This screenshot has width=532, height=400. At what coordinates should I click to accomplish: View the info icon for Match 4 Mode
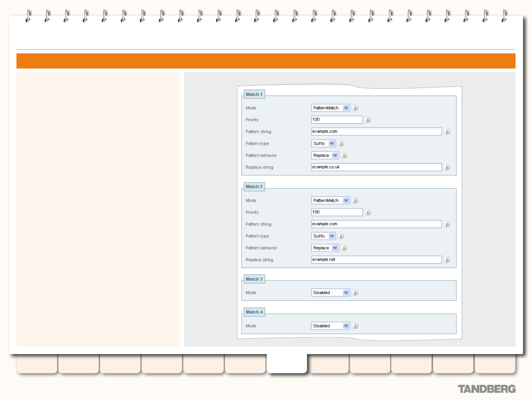coord(355,326)
